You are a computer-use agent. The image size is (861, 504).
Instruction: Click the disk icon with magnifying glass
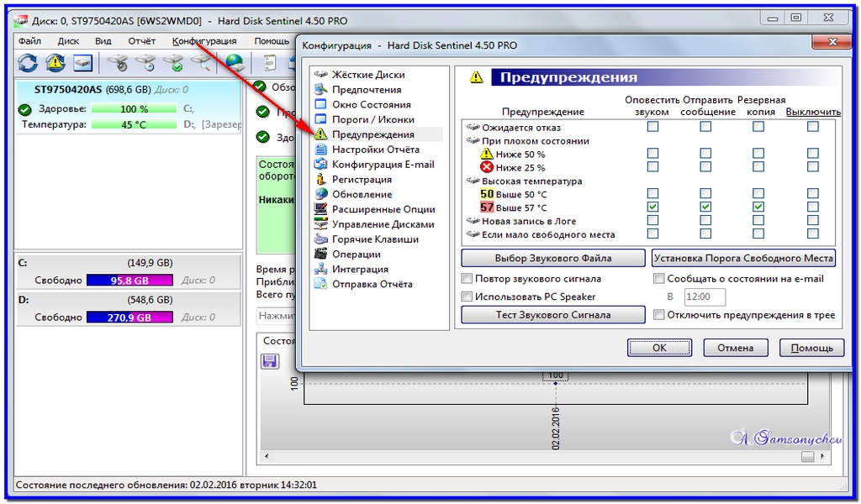pyautogui.click(x=202, y=62)
